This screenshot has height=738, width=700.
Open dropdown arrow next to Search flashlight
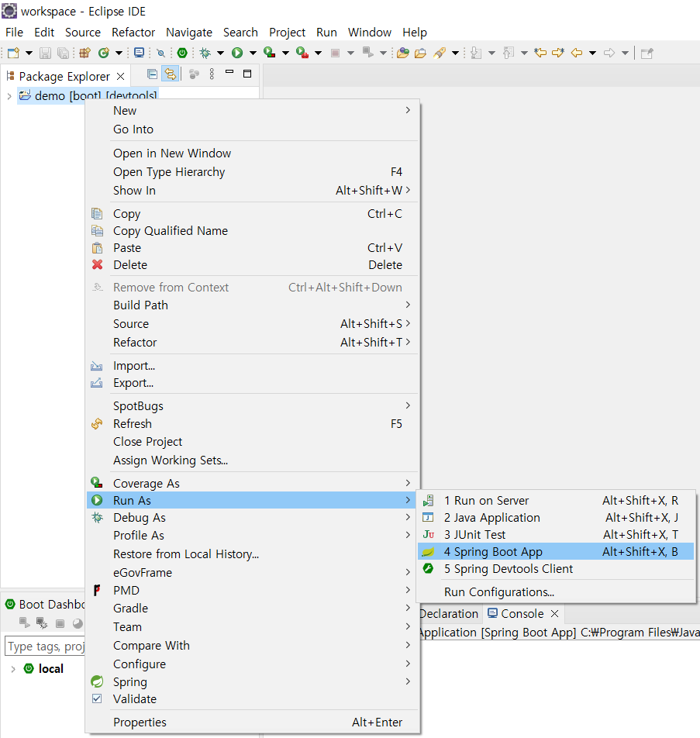(x=455, y=53)
